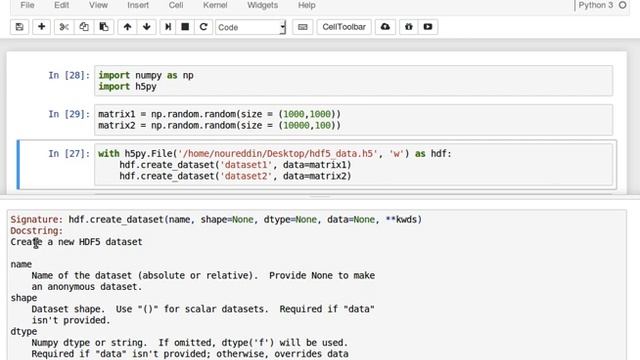Open the View menu

(98, 5)
